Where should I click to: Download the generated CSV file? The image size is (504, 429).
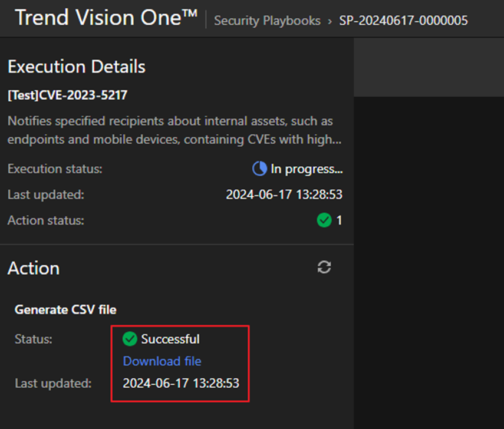coord(162,361)
